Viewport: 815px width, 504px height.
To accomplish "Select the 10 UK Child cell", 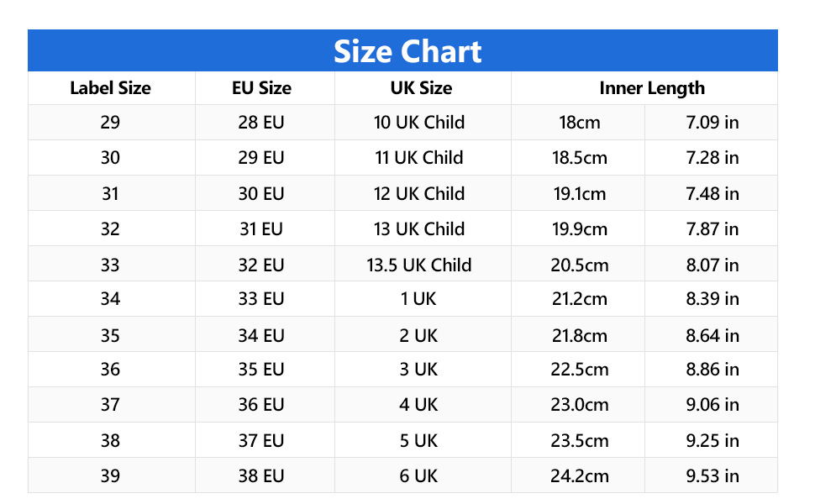I will pyautogui.click(x=419, y=123).
